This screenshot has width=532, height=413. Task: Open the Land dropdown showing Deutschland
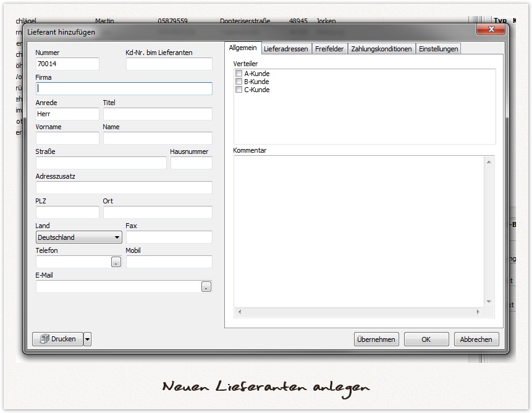(117, 237)
